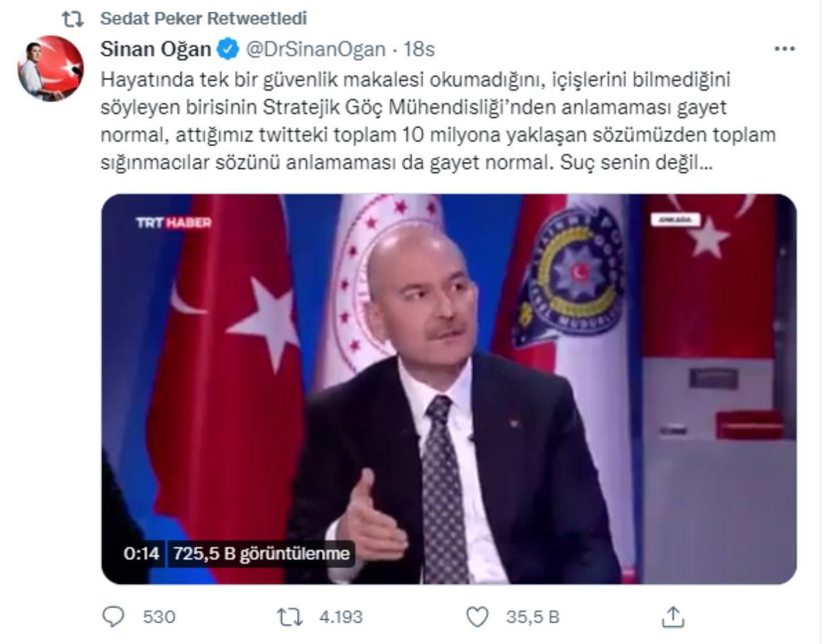Viewport: 830px width, 644px height.
Task: Click the 4.193 retweet count
Action: (340, 617)
